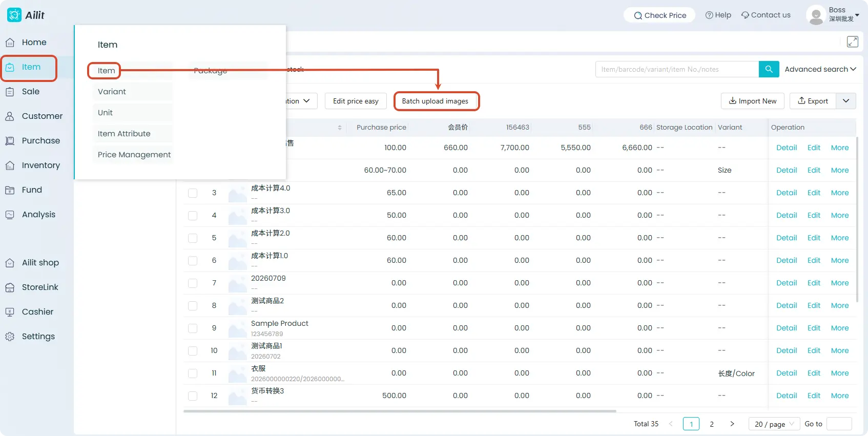Tick the checkbox for row 3
868x436 pixels.
click(x=193, y=193)
